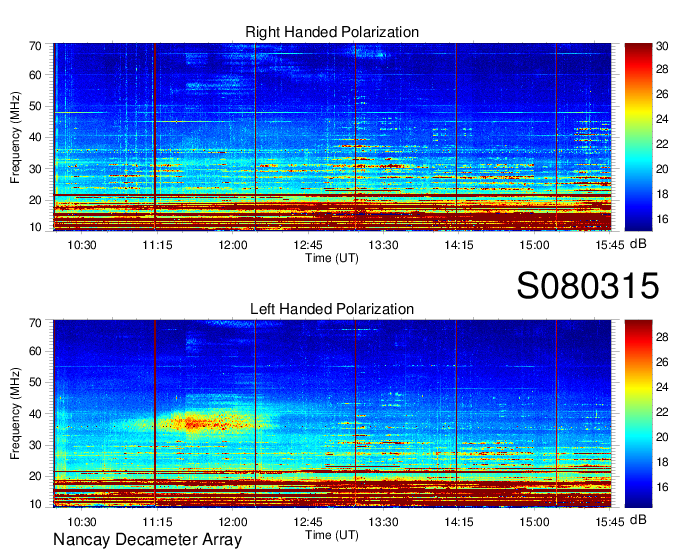
Task: Click the color scale bar of the Right Handed plot
Action: coord(638,137)
